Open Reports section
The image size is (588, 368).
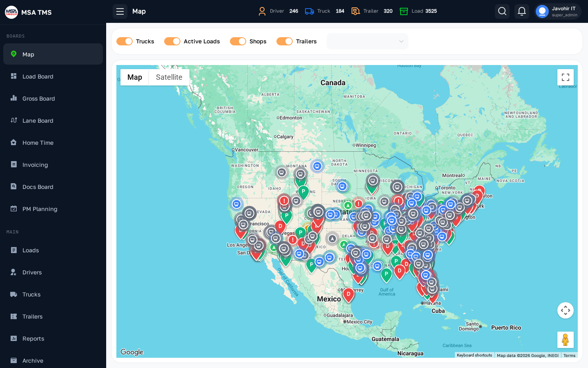[53, 338]
